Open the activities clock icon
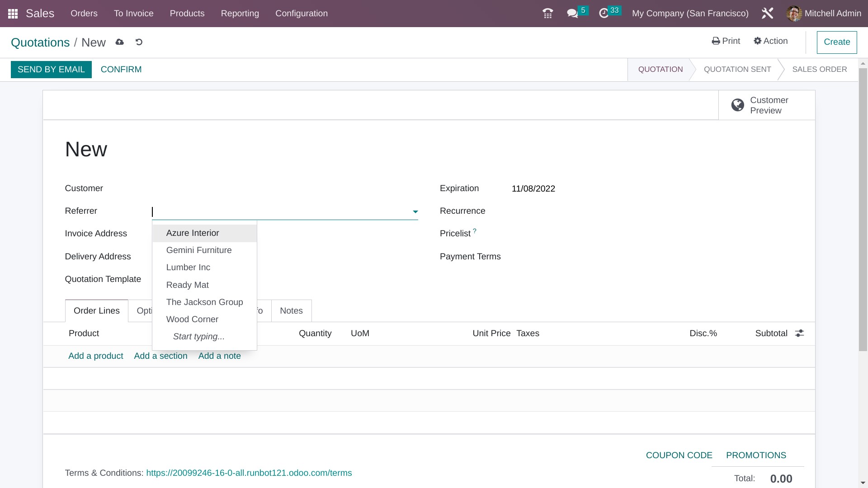This screenshot has width=868, height=488. (604, 14)
